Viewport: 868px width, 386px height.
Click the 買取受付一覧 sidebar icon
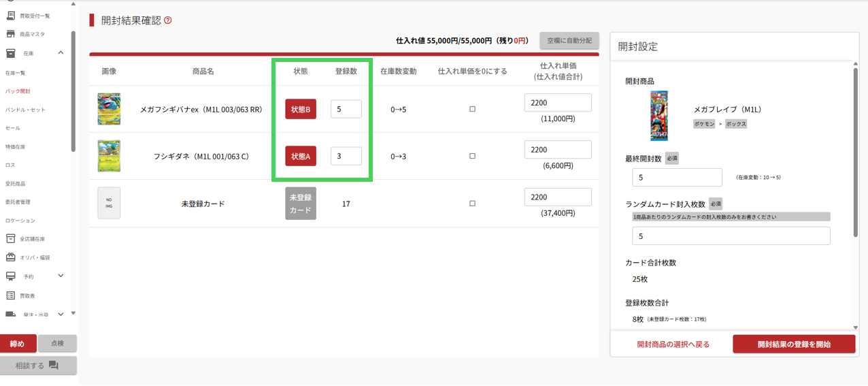(x=10, y=16)
